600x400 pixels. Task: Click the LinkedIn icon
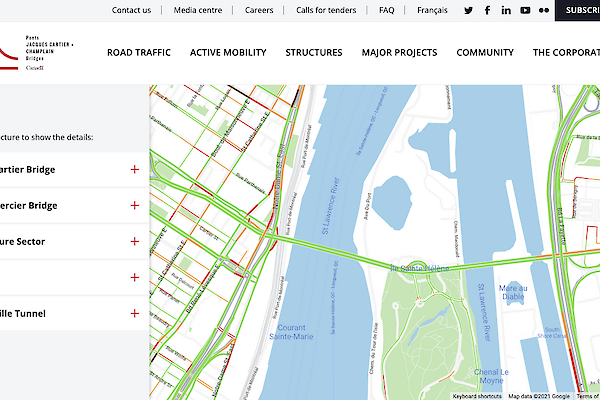coord(506,10)
